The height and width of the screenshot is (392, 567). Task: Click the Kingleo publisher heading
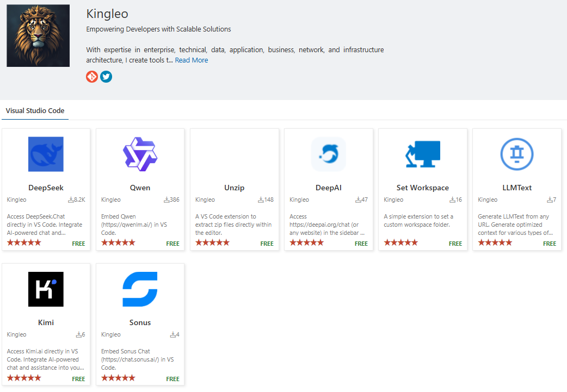107,14
